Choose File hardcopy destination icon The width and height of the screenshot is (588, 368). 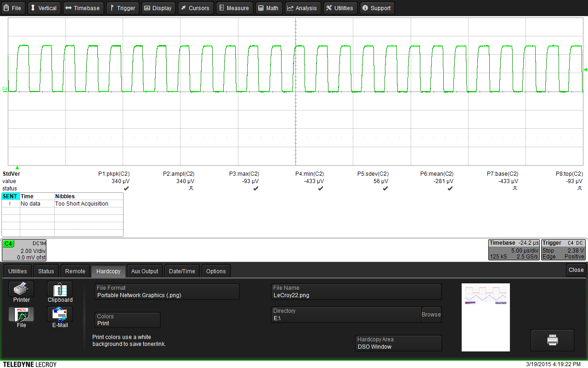pos(22,317)
